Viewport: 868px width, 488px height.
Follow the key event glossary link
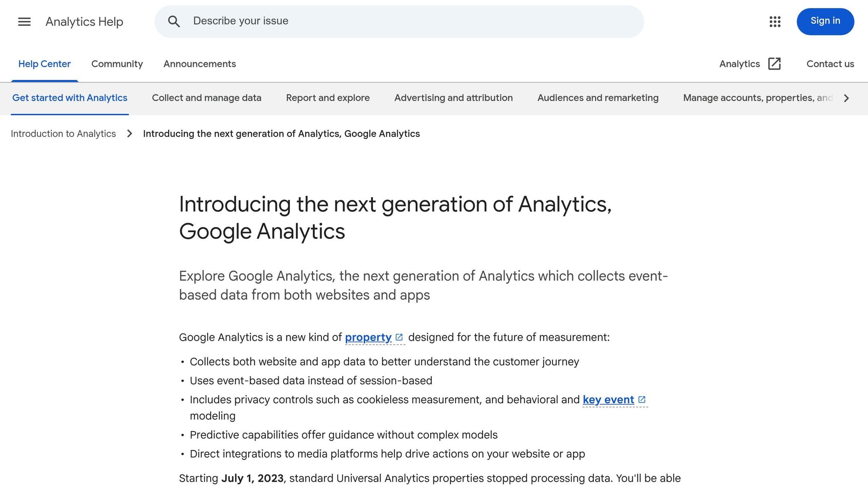608,400
